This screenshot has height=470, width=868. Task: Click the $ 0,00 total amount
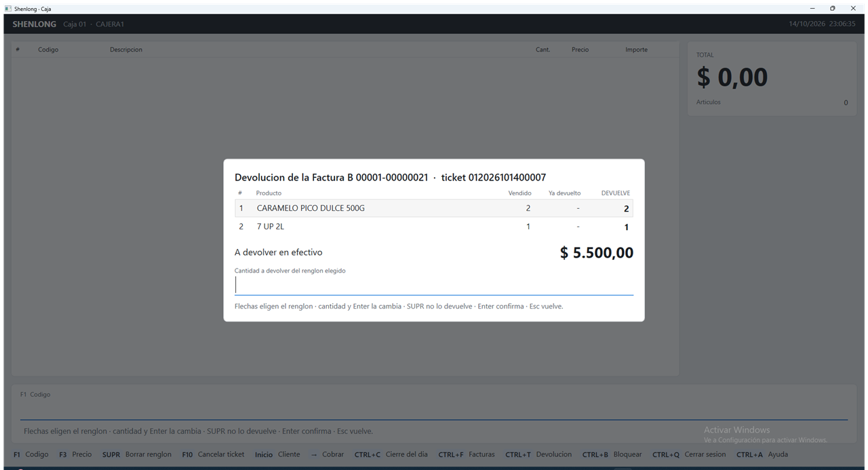click(x=732, y=77)
